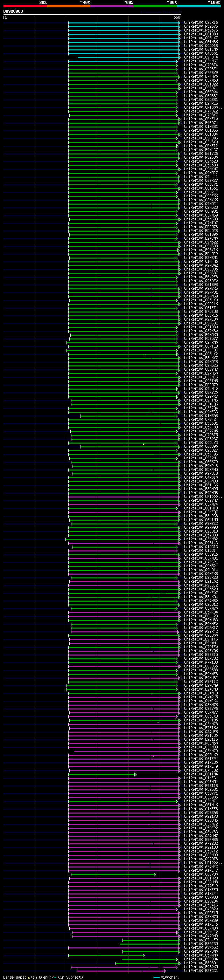
Task: Select the UniRef100_Q4R0H9 label
Action: 201,936
